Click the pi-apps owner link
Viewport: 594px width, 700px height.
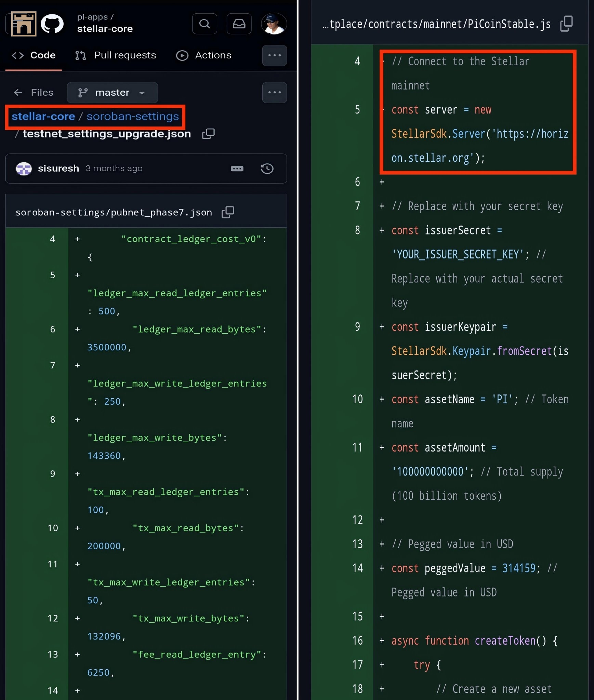pyautogui.click(x=92, y=17)
